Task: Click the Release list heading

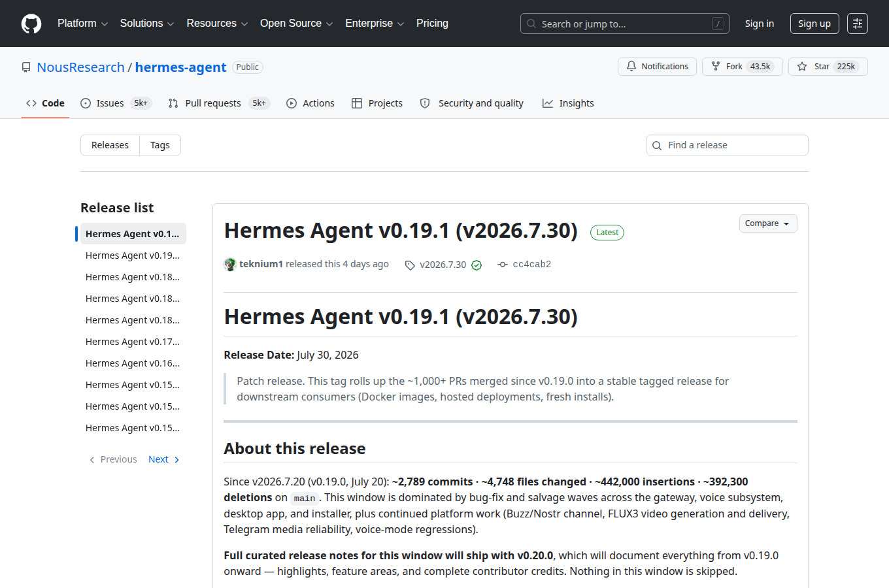Action: tap(117, 208)
